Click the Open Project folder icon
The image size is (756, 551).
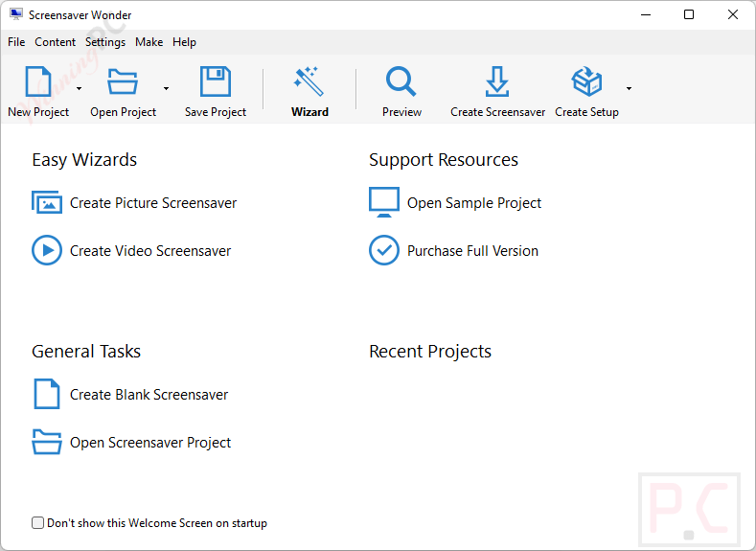(123, 81)
